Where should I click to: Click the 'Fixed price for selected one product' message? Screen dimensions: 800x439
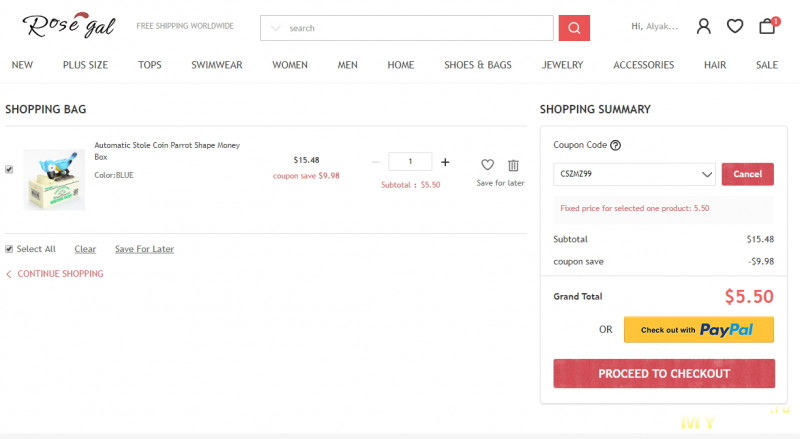coord(635,208)
